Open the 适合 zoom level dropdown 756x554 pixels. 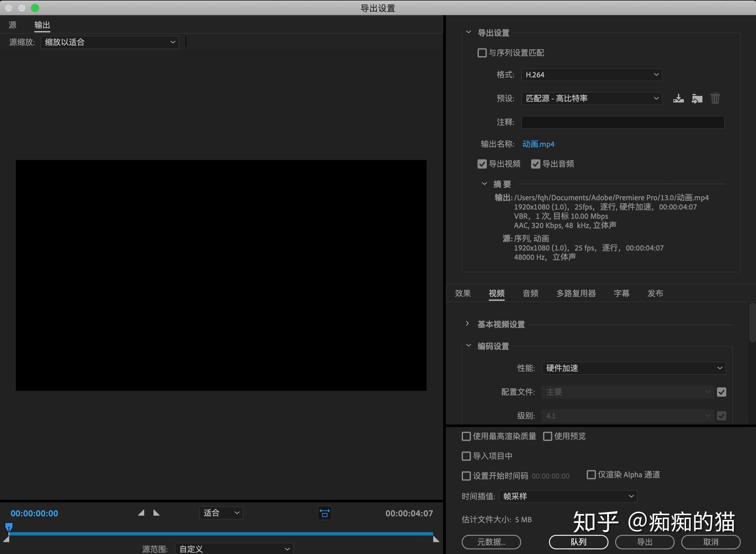pos(221,513)
